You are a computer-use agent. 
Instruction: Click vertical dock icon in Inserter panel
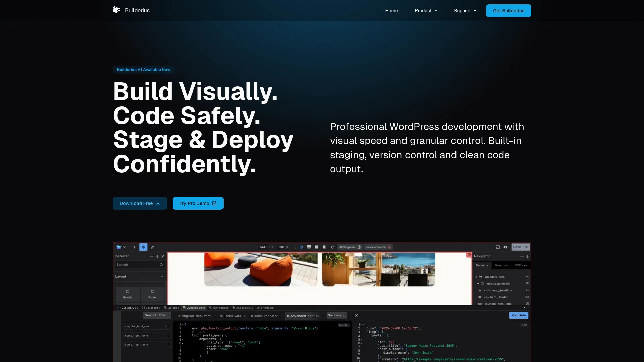[157, 256]
